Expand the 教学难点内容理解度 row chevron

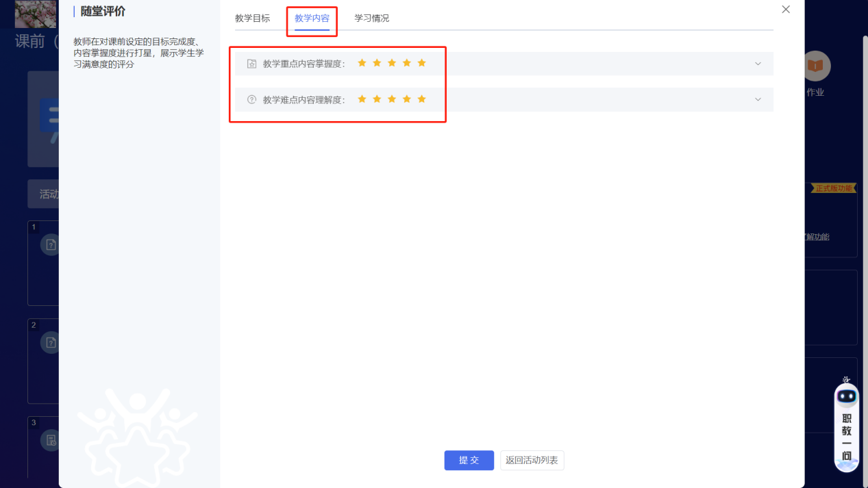click(758, 99)
